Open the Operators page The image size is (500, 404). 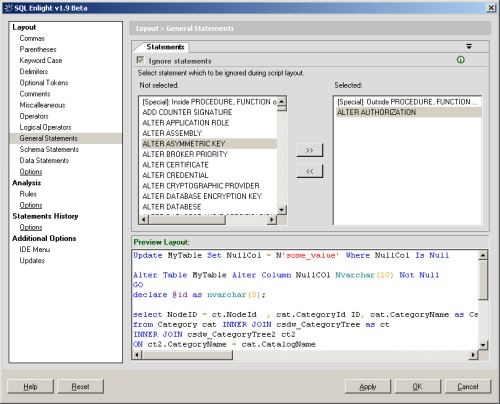click(34, 116)
